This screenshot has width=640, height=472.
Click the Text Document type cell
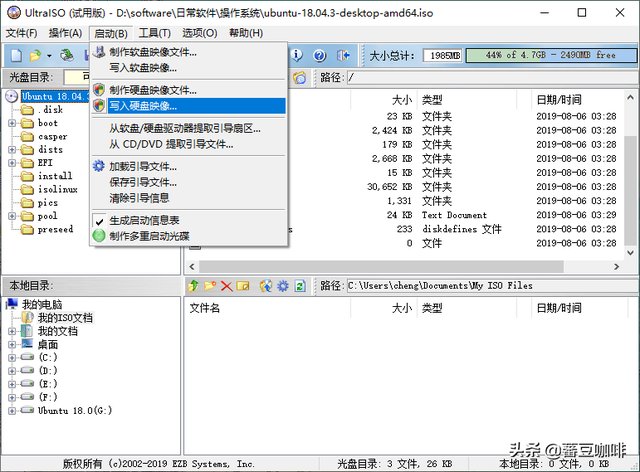pos(454,215)
